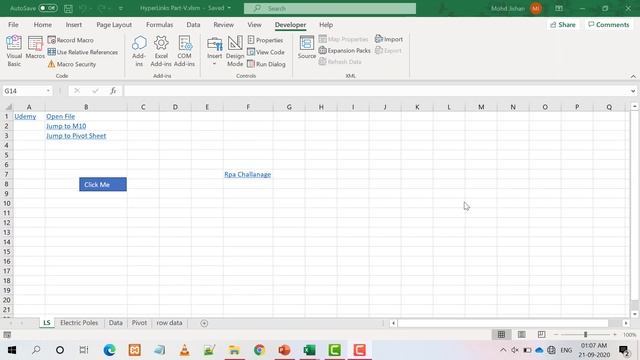Click Run Dialog
This screenshot has height=360, width=640.
pos(266,64)
